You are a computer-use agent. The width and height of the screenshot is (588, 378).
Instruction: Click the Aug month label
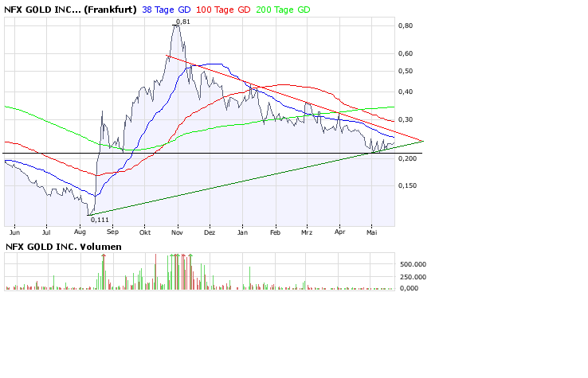[x=80, y=232]
